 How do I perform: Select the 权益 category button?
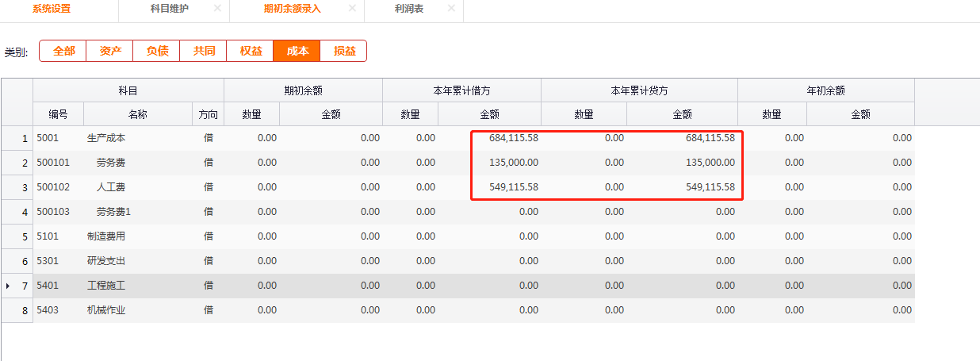tap(251, 51)
